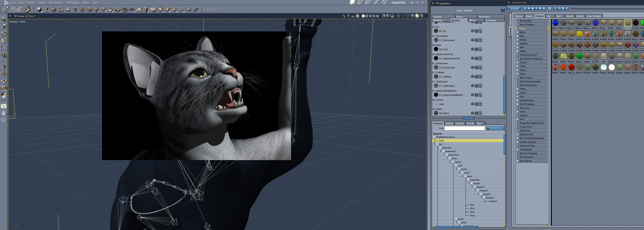Click the AGr icon in the toolbar
Screen dimensions: 644x230
tap(132, 10)
